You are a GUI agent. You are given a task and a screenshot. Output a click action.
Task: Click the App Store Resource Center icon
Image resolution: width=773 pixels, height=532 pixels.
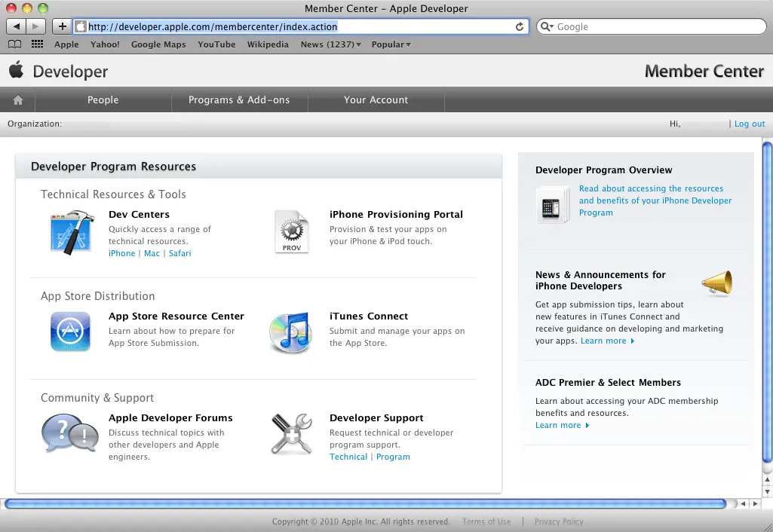70,332
